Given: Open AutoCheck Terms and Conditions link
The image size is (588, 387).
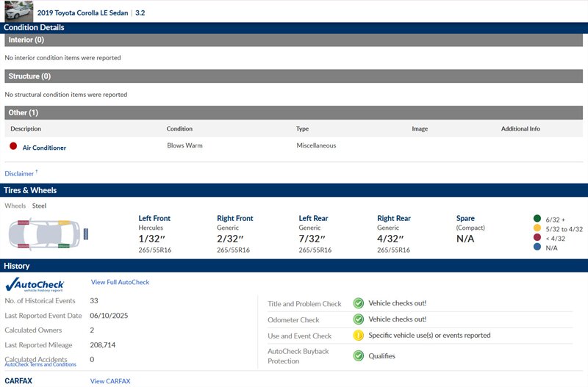Looking at the screenshot, I should point(40,364).
